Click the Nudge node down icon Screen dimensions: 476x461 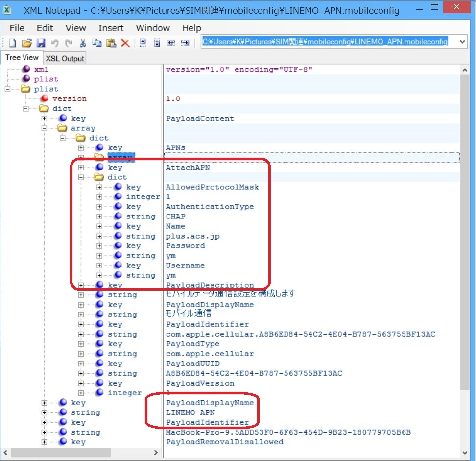[157, 43]
